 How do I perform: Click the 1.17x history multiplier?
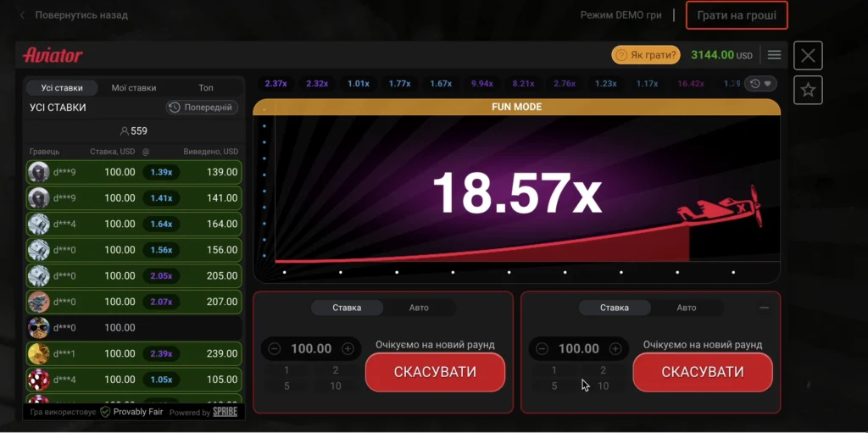(x=647, y=84)
